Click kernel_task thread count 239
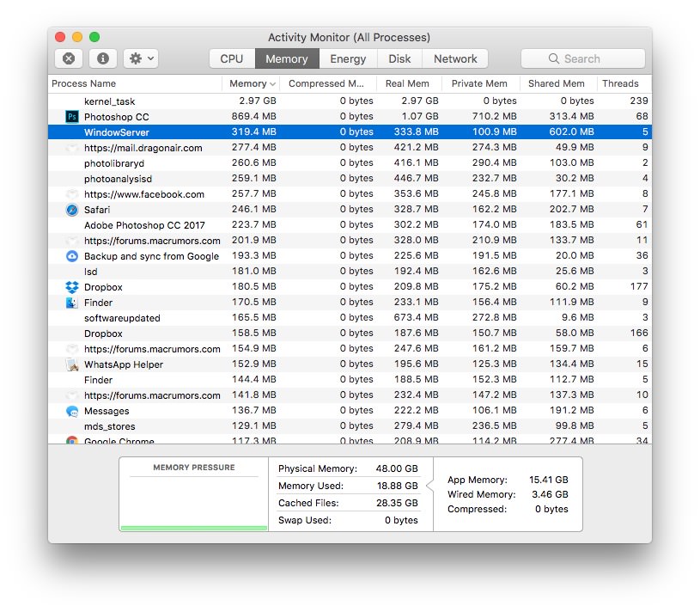The image size is (700, 612). click(639, 101)
